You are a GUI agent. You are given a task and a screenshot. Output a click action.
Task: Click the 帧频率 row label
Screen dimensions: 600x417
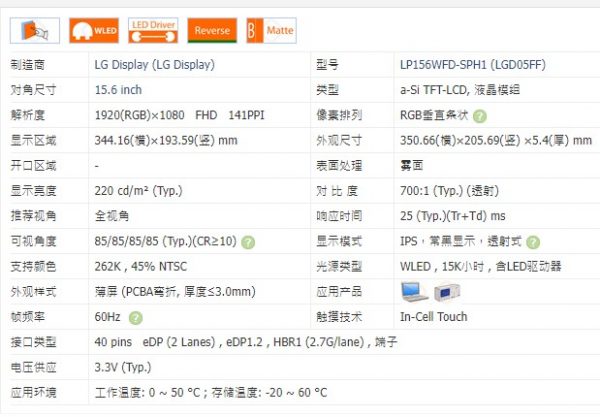pyautogui.click(x=28, y=317)
